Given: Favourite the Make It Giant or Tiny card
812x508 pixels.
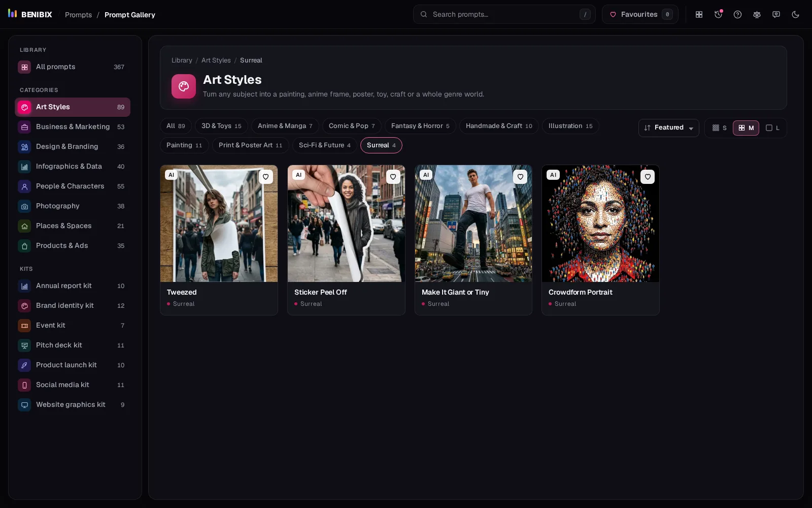Looking at the screenshot, I should [520, 177].
